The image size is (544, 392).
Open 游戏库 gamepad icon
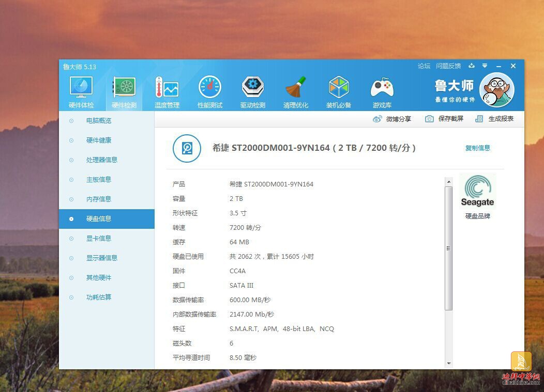pos(382,87)
